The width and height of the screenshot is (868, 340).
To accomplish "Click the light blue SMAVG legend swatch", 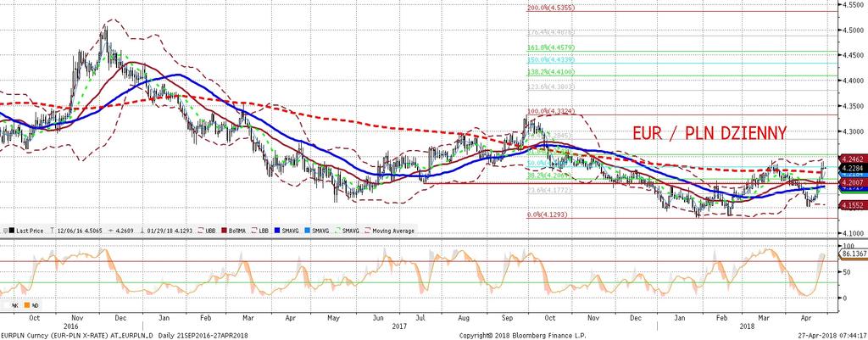I will tap(307, 231).
